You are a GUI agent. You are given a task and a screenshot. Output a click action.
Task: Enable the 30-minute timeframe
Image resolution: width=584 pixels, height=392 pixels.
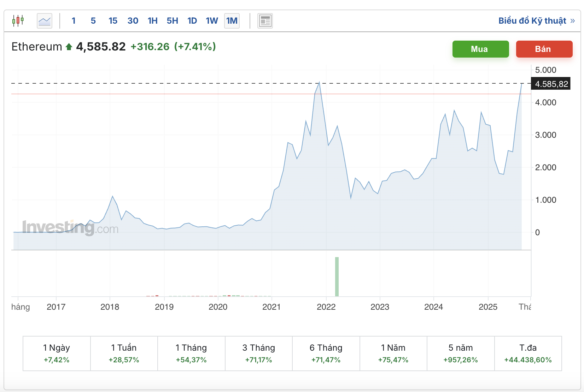(x=133, y=20)
